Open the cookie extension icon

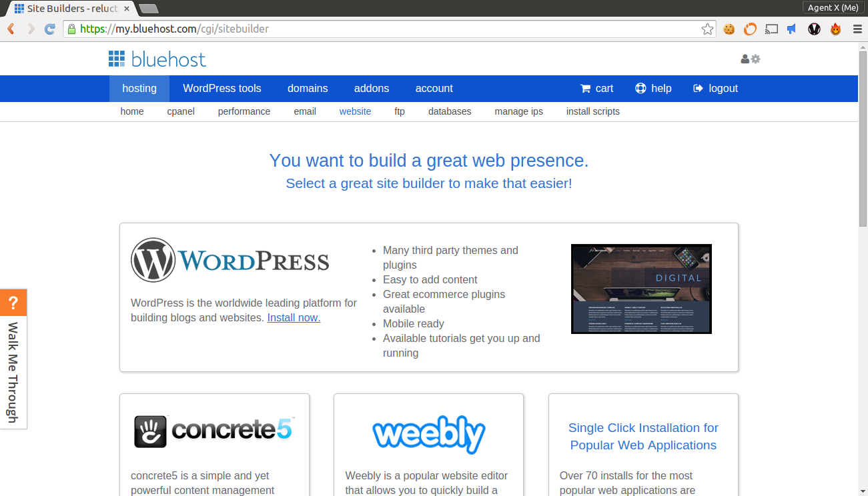[x=729, y=29]
